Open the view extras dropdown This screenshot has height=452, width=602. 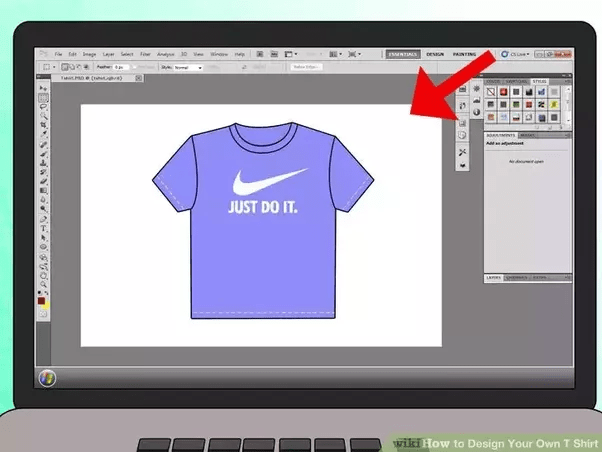[291, 54]
